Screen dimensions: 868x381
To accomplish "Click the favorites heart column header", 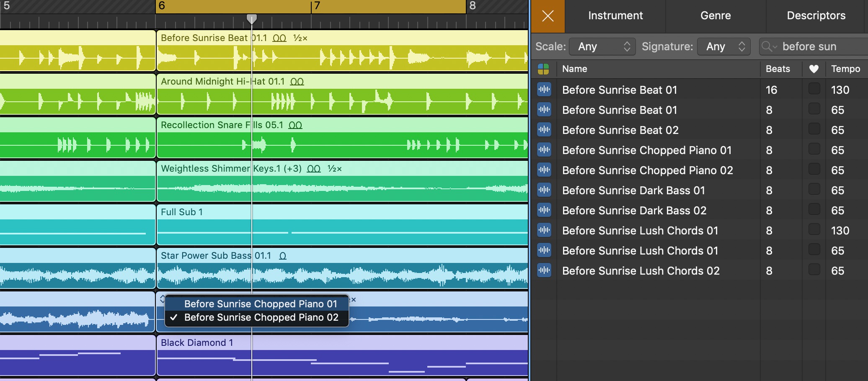I will click(x=814, y=69).
